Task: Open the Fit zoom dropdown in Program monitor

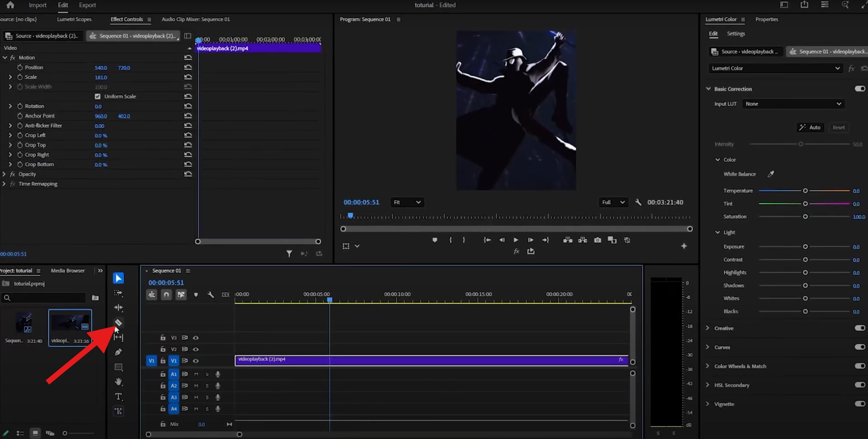Action: click(x=406, y=202)
